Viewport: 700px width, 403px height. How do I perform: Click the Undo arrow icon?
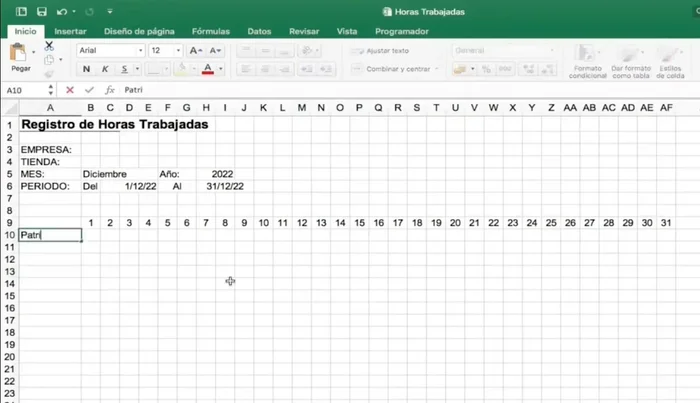click(x=62, y=12)
